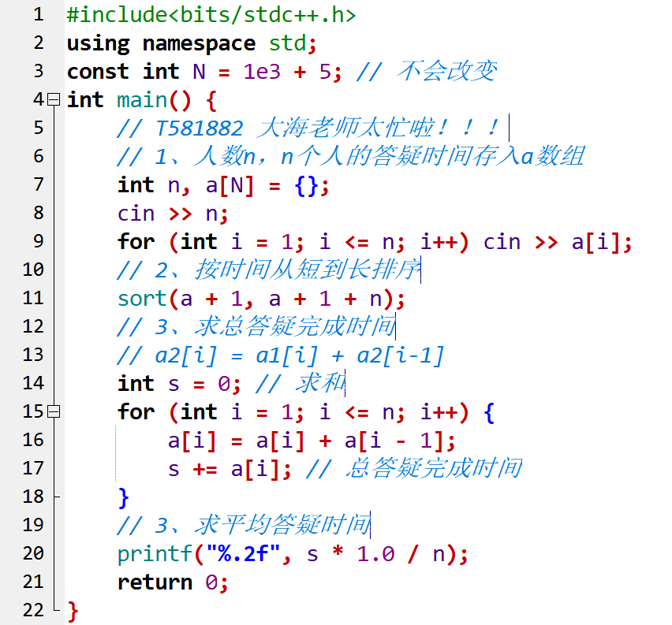672x625 pixels.
Task: Click the closing brace on line 18
Action: click(123, 498)
